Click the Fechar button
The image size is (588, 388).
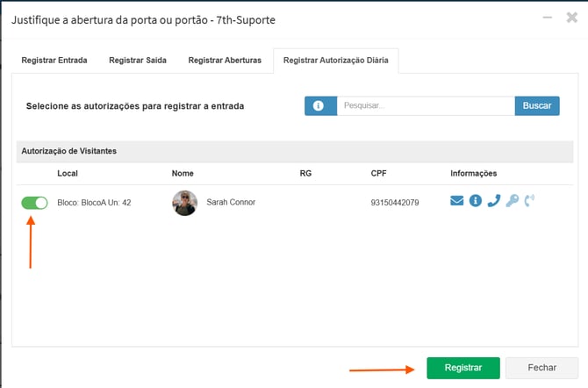pos(541,368)
